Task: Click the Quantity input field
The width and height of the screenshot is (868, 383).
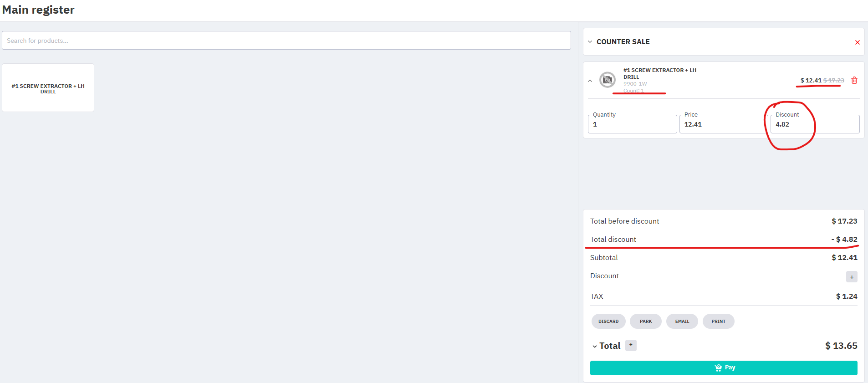Action: click(632, 124)
